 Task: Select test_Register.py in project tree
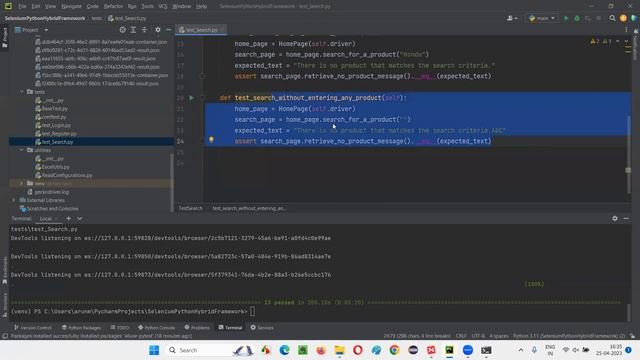tap(59, 133)
